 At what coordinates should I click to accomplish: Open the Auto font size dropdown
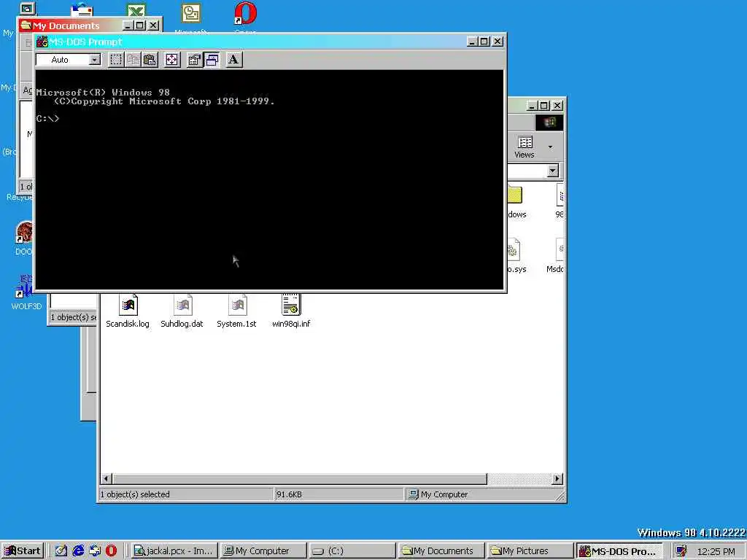click(x=96, y=60)
